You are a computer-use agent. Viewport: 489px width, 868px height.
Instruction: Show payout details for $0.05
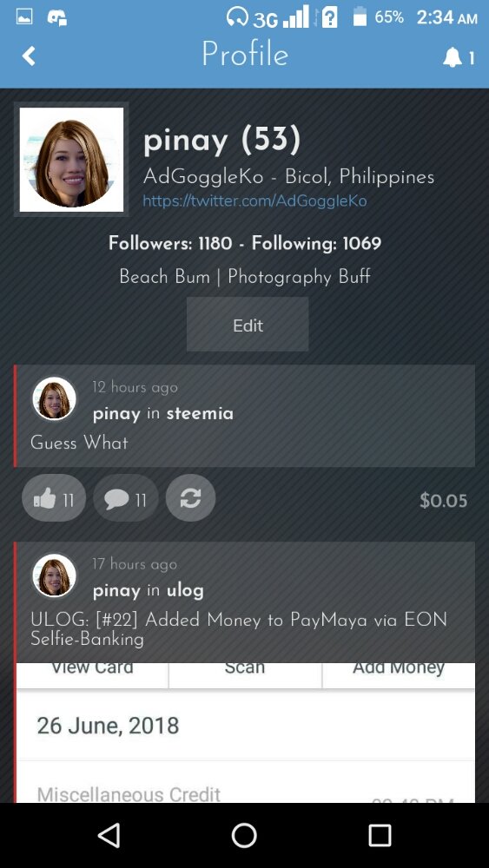(443, 501)
